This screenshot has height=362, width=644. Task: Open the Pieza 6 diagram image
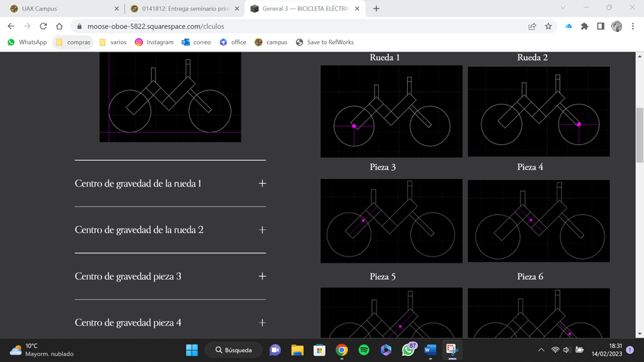pyautogui.click(x=538, y=313)
